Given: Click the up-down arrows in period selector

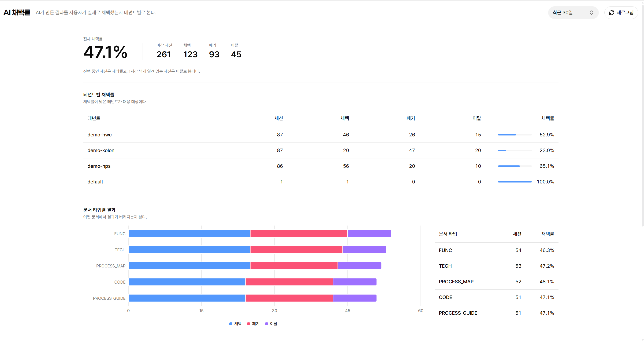Looking at the screenshot, I should point(592,12).
